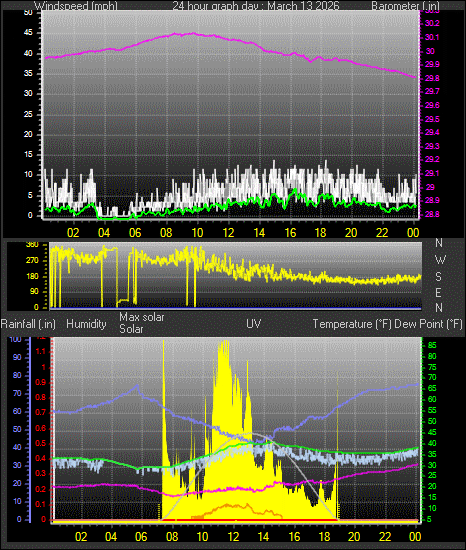Click the magenta '30.1' barometer value
The width and height of the screenshot is (466, 550).
tap(432, 38)
